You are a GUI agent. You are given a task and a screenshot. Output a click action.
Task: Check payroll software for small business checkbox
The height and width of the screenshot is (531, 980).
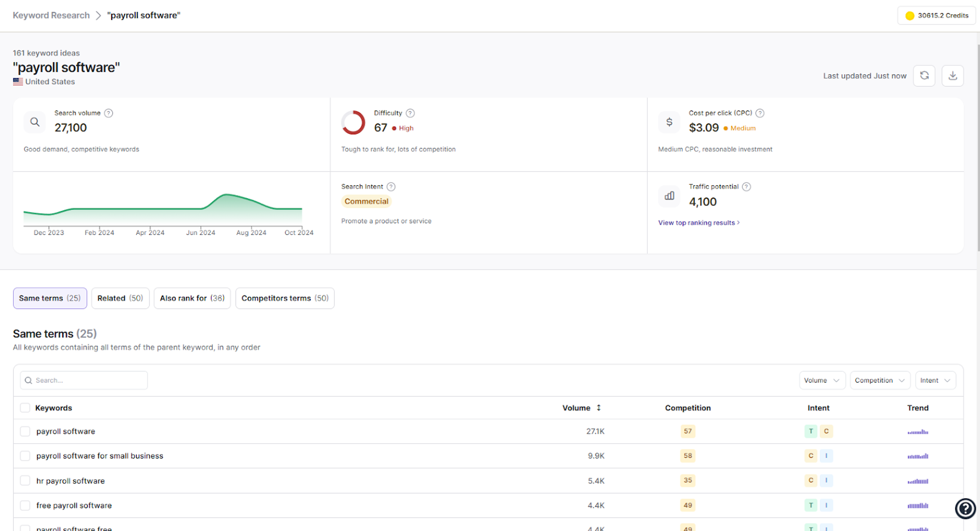point(24,456)
